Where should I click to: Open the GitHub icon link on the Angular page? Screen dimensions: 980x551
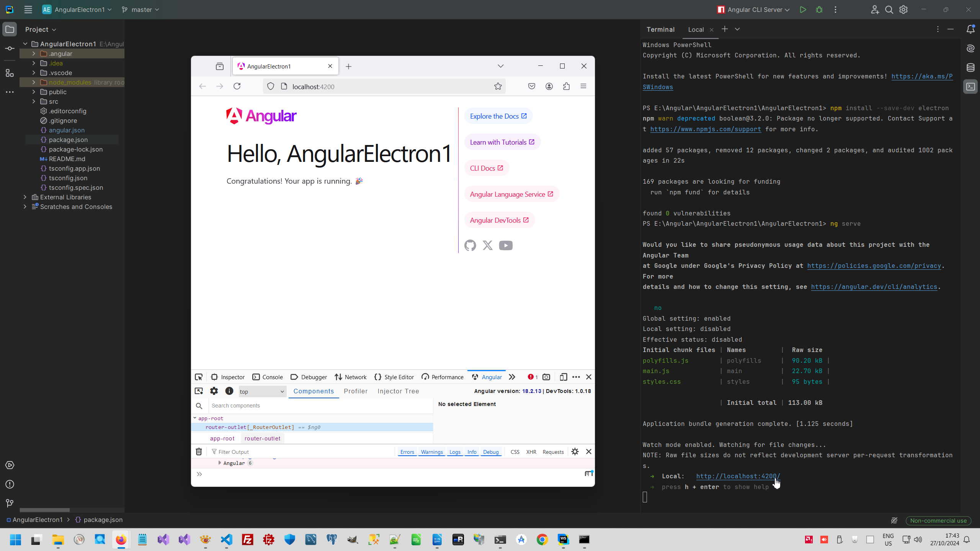click(470, 245)
